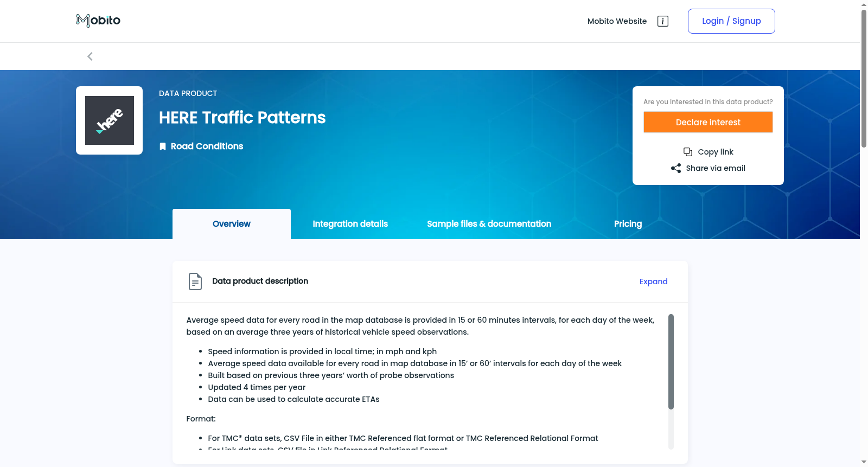
Task: Click the 'Average speed data available for every road' bullet
Action: 415,363
